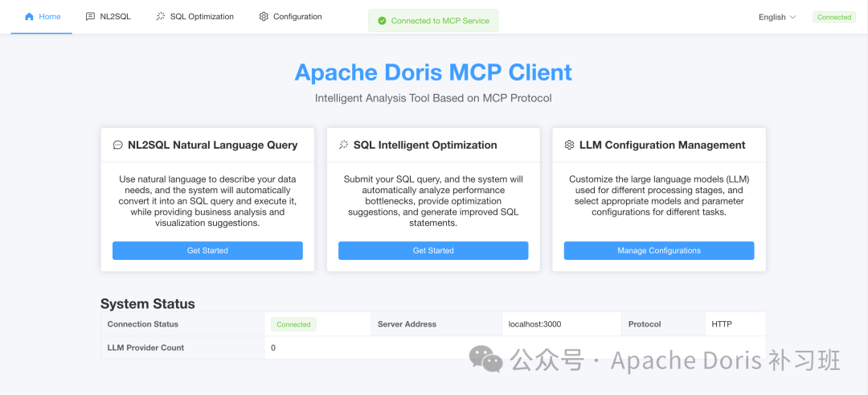Select the NL2SQL Natural Language Query card title
868x395 pixels.
pos(212,145)
